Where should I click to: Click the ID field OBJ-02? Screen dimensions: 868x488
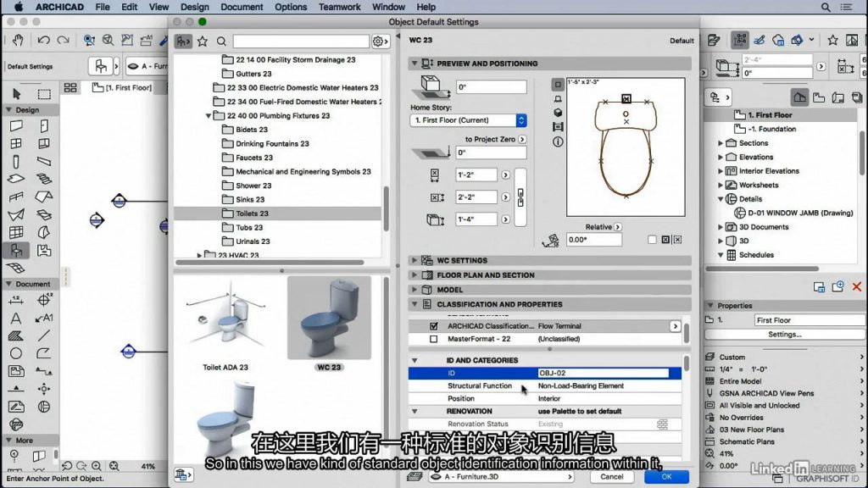(603, 373)
